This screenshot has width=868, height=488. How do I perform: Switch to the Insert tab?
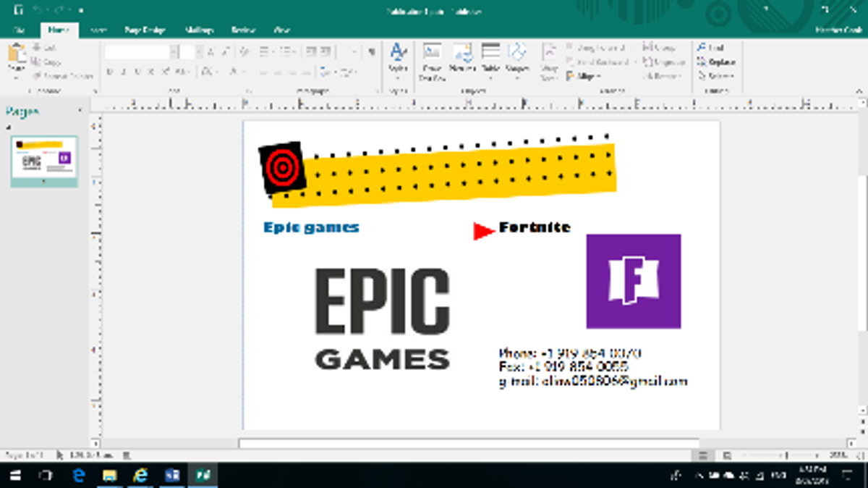pos(99,30)
